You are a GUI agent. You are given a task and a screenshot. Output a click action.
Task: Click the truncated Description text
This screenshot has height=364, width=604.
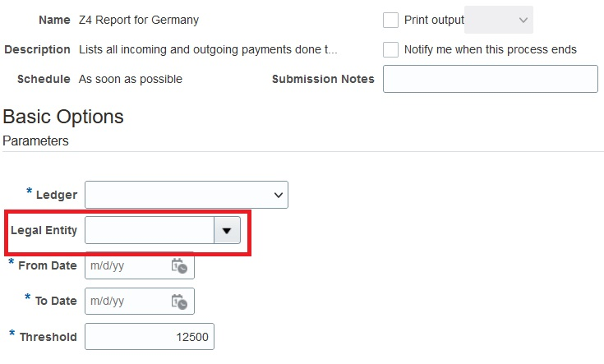point(208,49)
